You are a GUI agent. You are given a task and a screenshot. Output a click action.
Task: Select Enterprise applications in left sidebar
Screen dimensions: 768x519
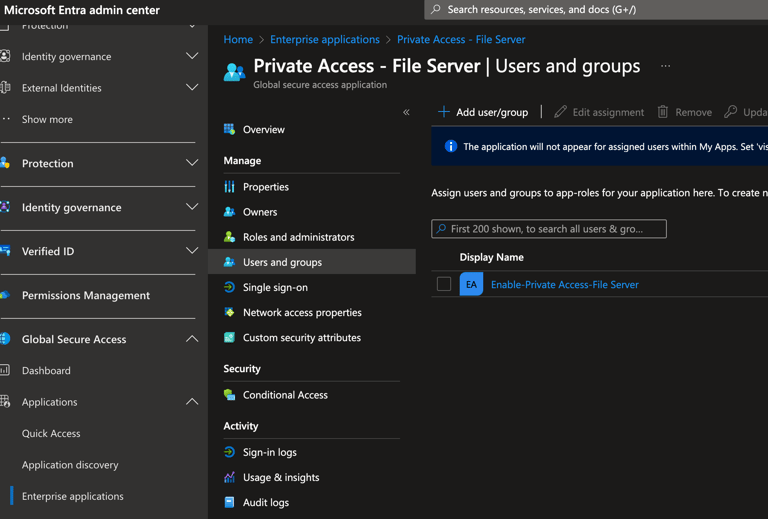(72, 496)
